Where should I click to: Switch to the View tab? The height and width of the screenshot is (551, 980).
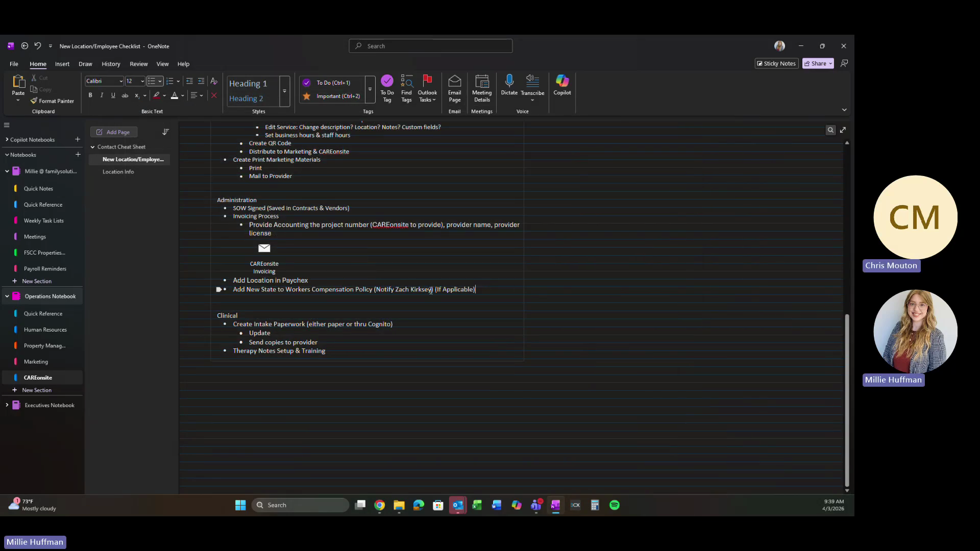[162, 64]
